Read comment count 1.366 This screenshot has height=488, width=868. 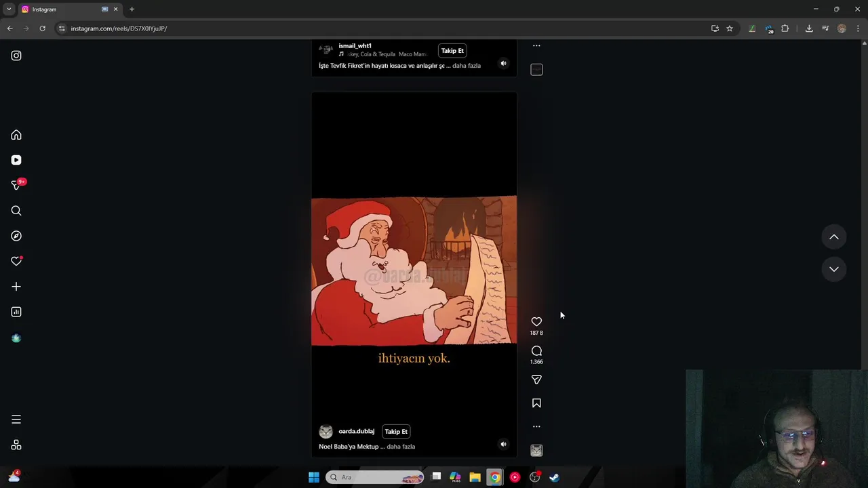click(536, 362)
